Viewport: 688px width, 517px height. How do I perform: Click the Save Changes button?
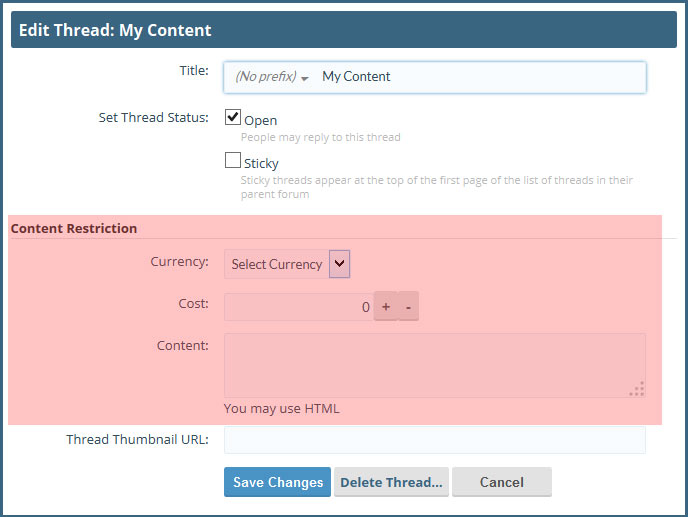point(278,482)
